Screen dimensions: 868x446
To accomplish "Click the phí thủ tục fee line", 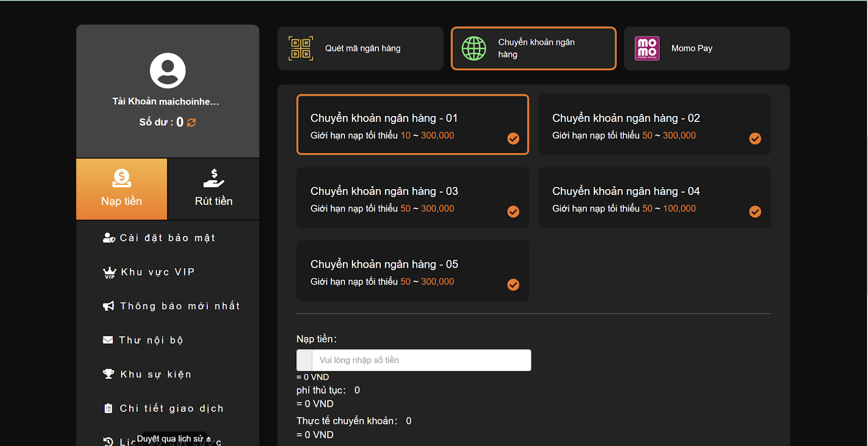I will pyautogui.click(x=328, y=390).
